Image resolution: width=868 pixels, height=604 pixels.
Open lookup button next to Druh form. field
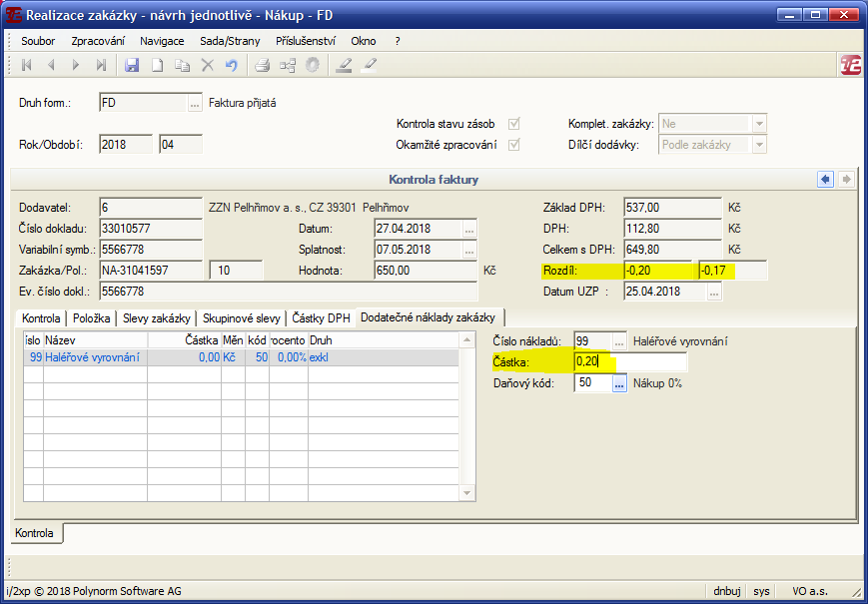195,103
